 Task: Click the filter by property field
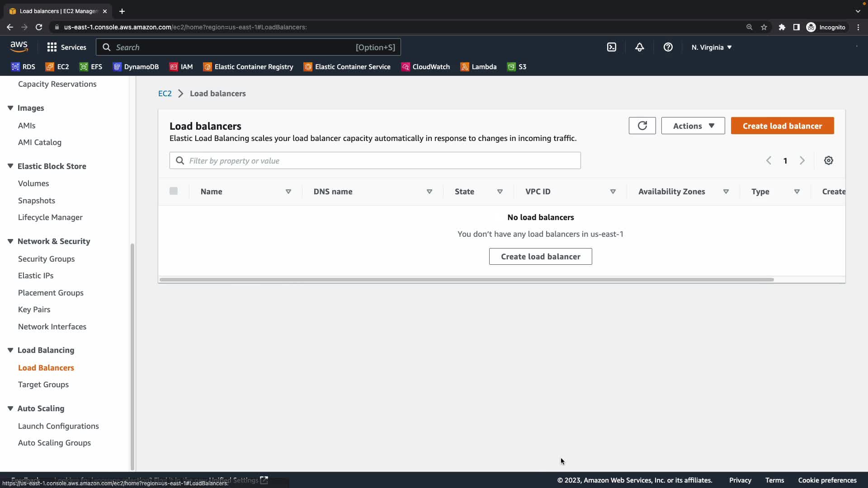pyautogui.click(x=375, y=160)
